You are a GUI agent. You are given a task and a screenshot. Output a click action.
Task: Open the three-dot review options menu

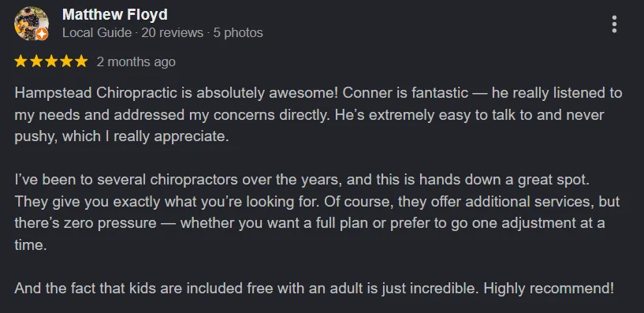point(614,24)
